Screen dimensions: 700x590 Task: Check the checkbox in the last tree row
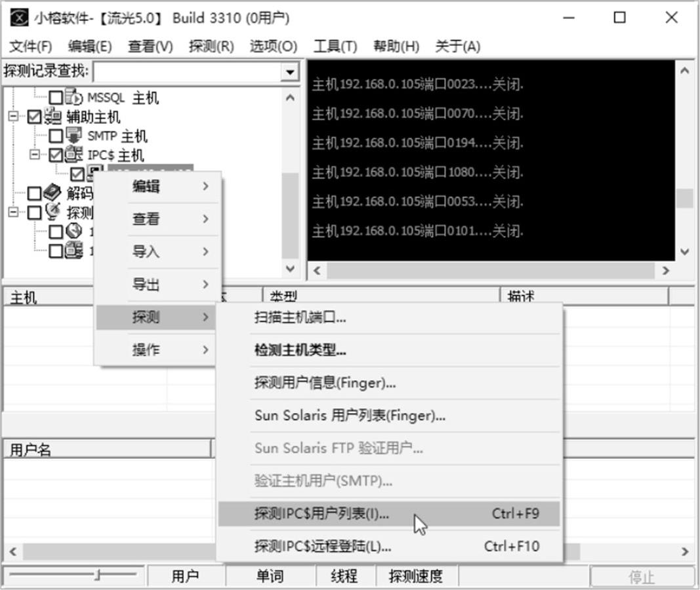(x=56, y=251)
